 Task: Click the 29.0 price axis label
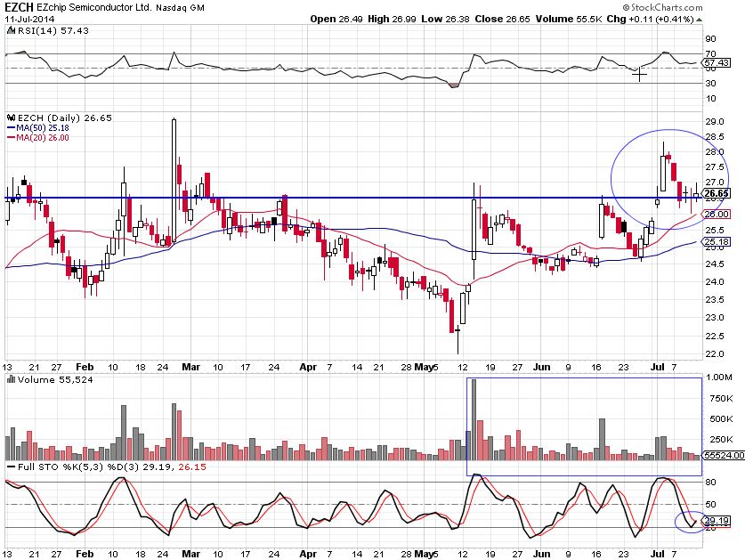point(715,122)
